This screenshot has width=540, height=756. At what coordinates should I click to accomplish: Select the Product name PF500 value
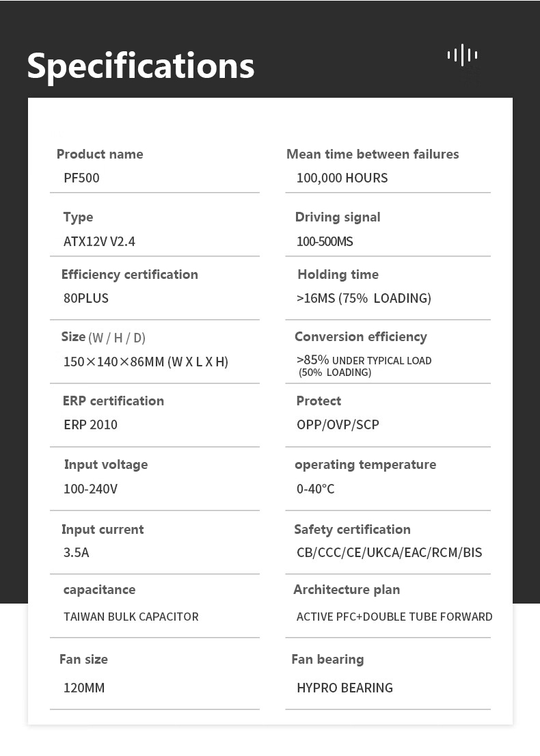[81, 178]
